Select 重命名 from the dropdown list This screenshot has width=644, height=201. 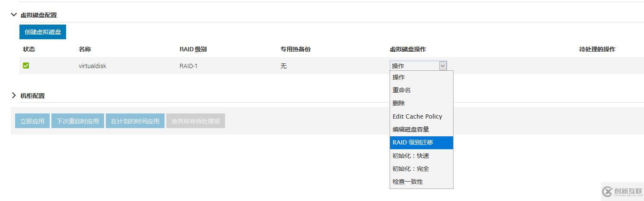pyautogui.click(x=402, y=90)
